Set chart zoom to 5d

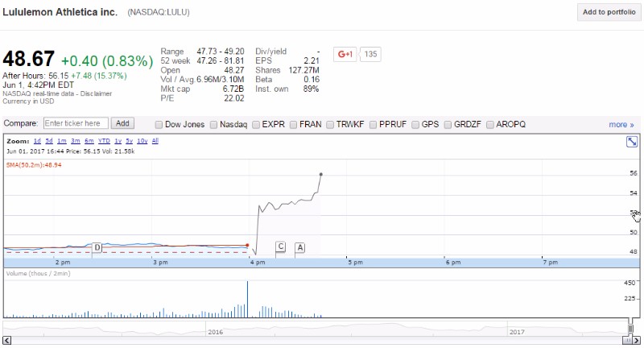click(x=49, y=141)
